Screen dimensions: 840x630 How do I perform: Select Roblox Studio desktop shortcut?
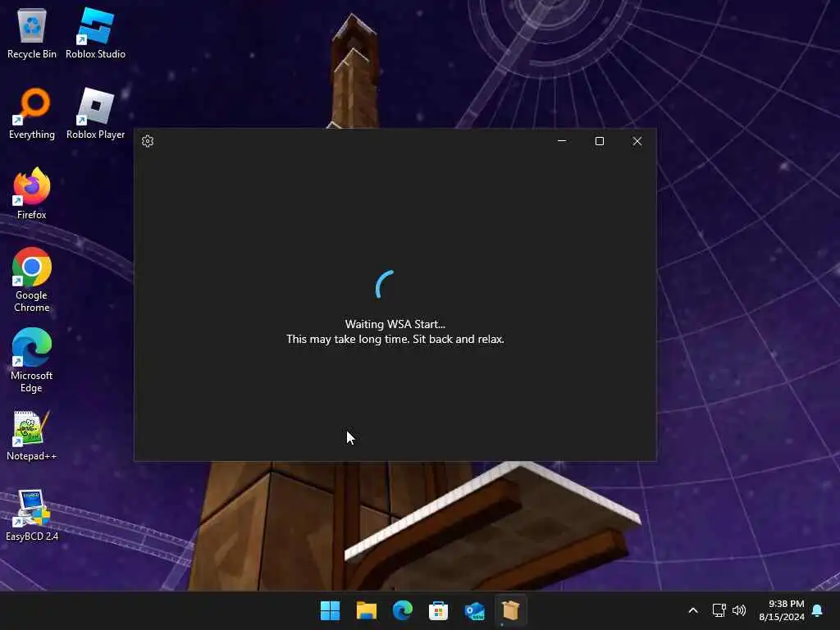tap(95, 33)
